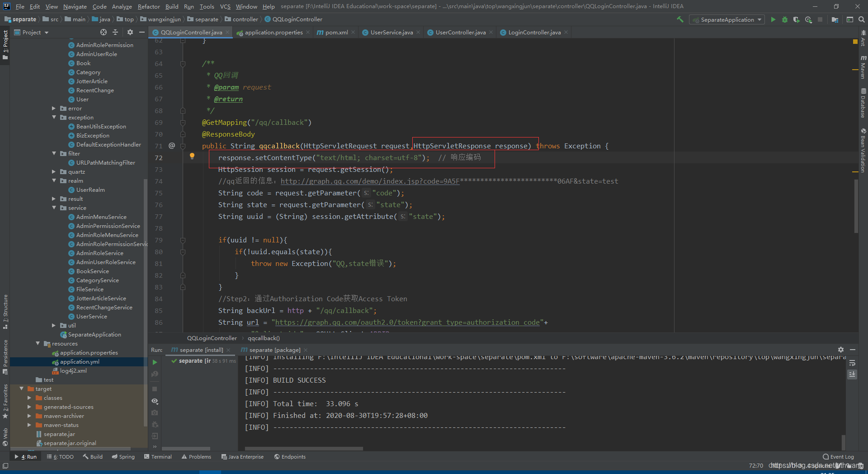The image size is (868, 474).
Task: Click the stop icon in the Run panel
Action: click(155, 389)
